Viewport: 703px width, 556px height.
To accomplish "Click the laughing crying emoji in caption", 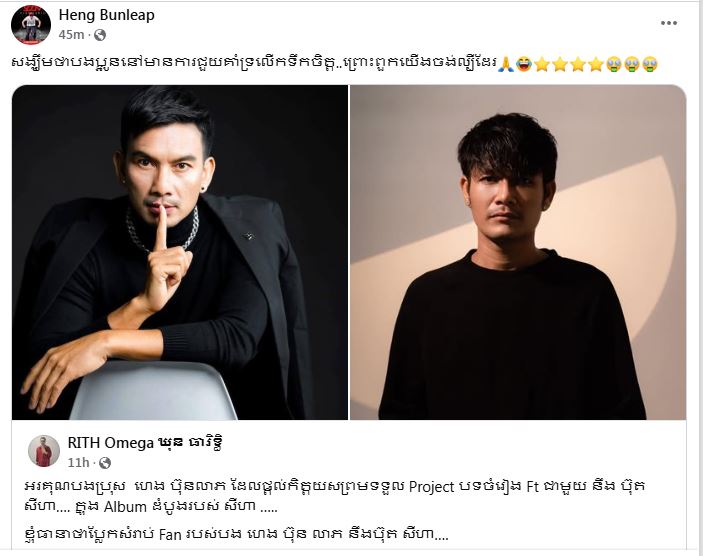I will [x=523, y=65].
